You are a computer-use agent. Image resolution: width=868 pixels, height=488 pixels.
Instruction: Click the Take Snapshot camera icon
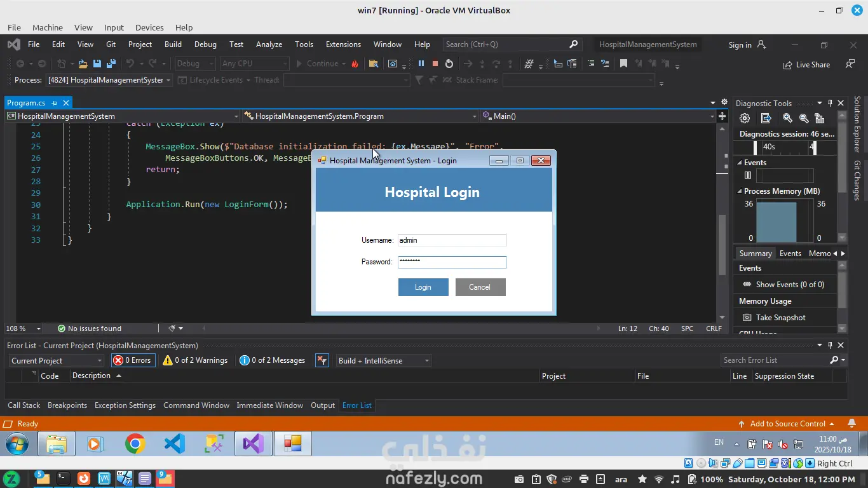(747, 318)
